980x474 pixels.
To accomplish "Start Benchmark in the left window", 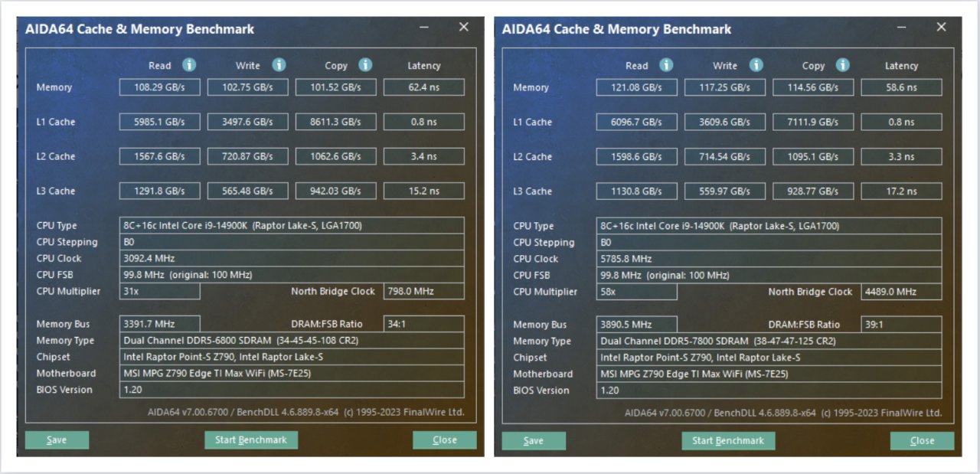I will click(x=251, y=440).
